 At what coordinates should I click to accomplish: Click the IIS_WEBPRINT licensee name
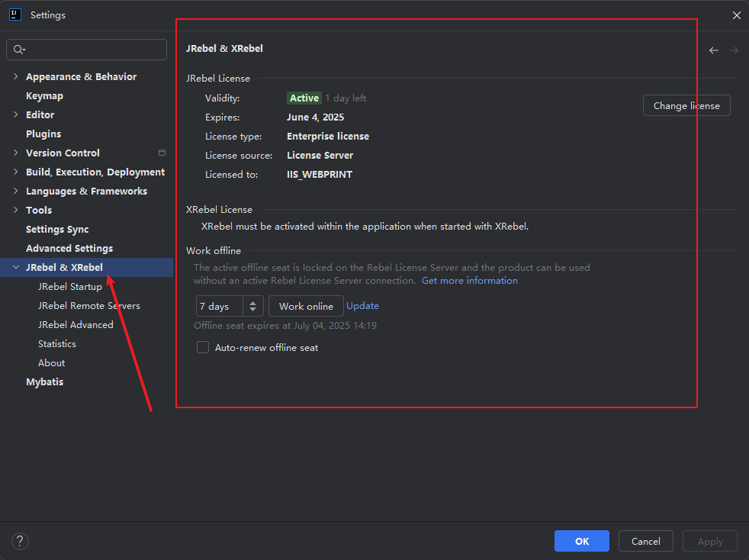pyautogui.click(x=320, y=175)
